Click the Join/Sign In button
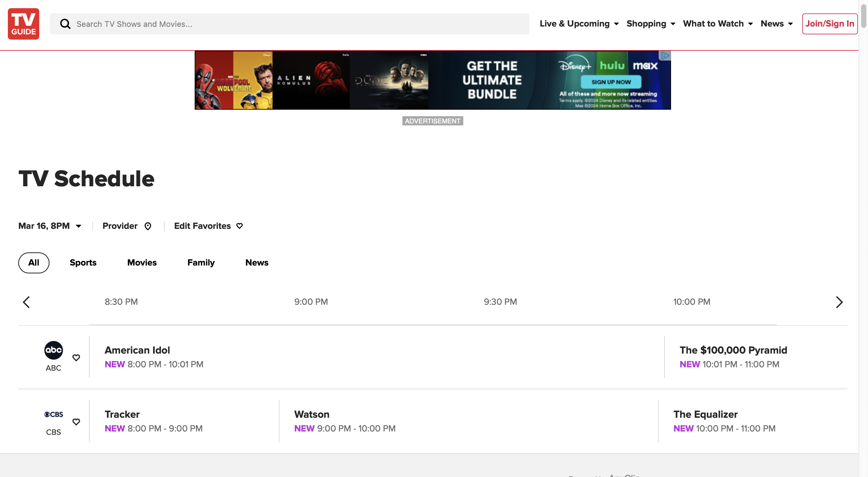 point(829,24)
